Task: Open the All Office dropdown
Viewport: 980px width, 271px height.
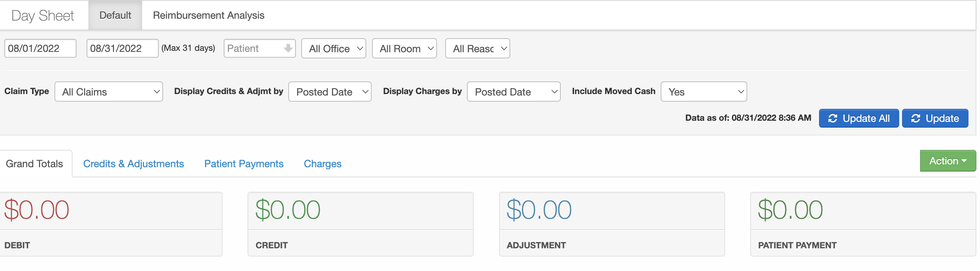Action: [334, 48]
